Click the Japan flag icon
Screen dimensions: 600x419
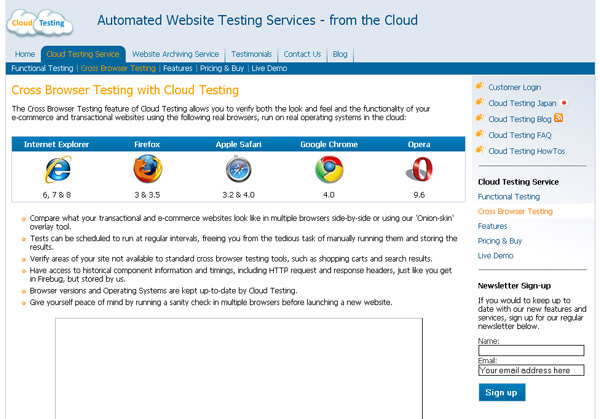(x=564, y=103)
